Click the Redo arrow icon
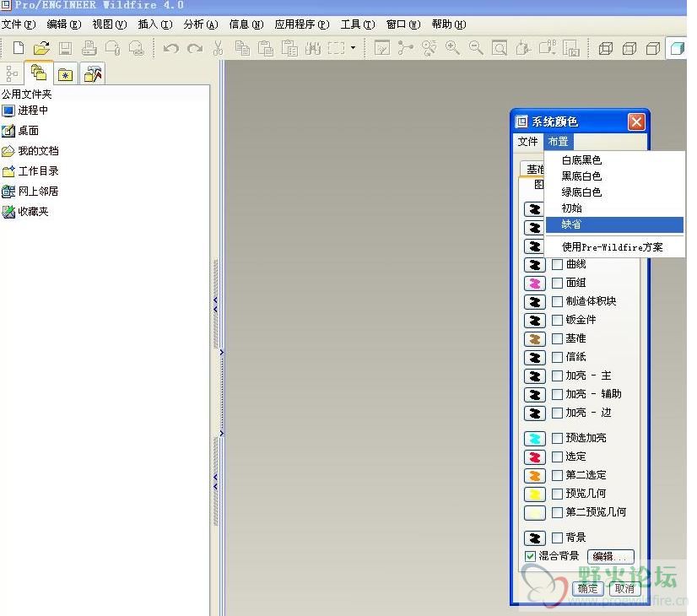The width and height of the screenshot is (697, 616). tap(195, 48)
